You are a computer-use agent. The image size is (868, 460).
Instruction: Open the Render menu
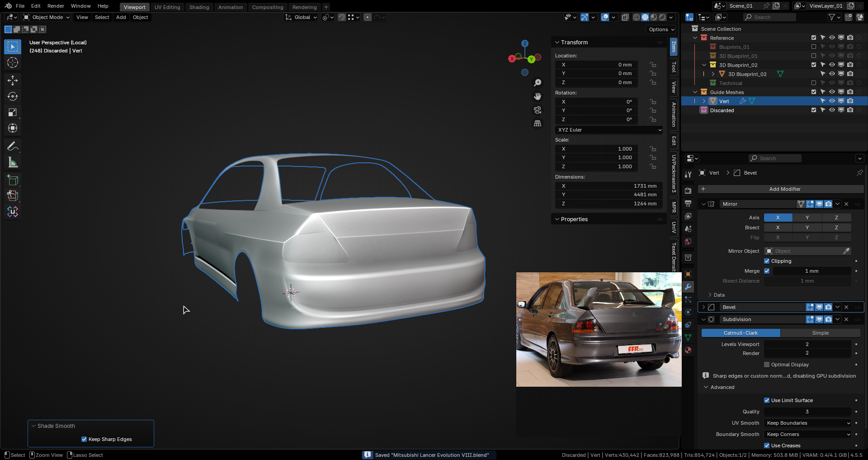click(56, 6)
